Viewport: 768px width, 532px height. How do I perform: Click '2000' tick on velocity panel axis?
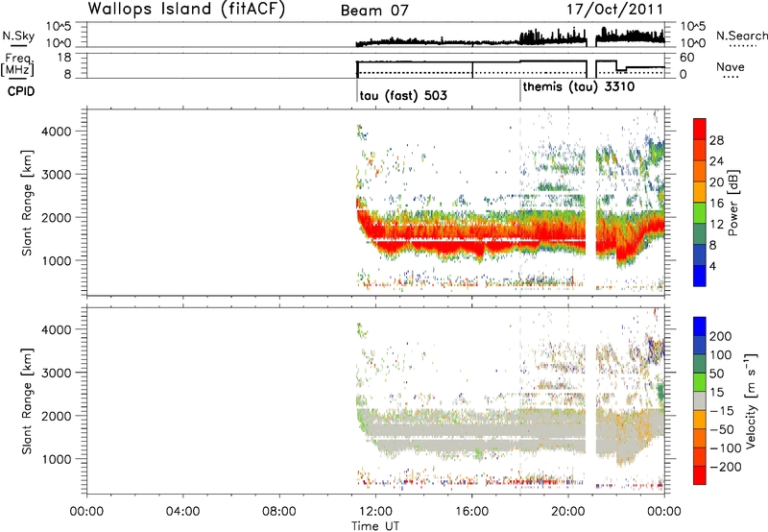point(56,416)
